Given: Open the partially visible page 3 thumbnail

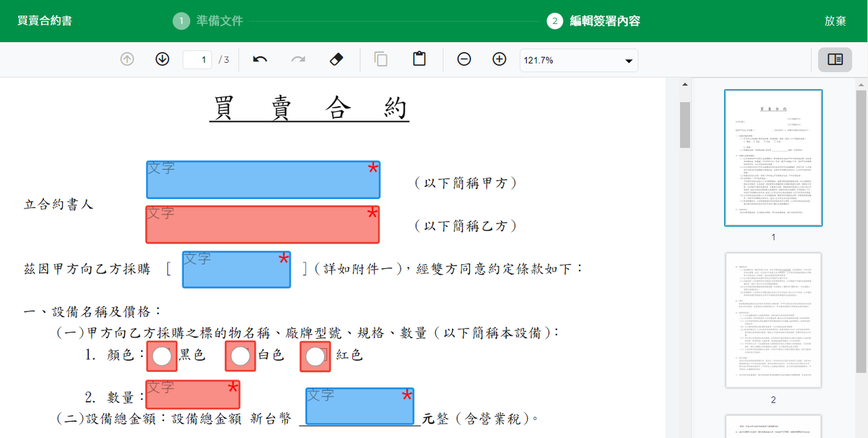Looking at the screenshot, I should (x=773, y=426).
